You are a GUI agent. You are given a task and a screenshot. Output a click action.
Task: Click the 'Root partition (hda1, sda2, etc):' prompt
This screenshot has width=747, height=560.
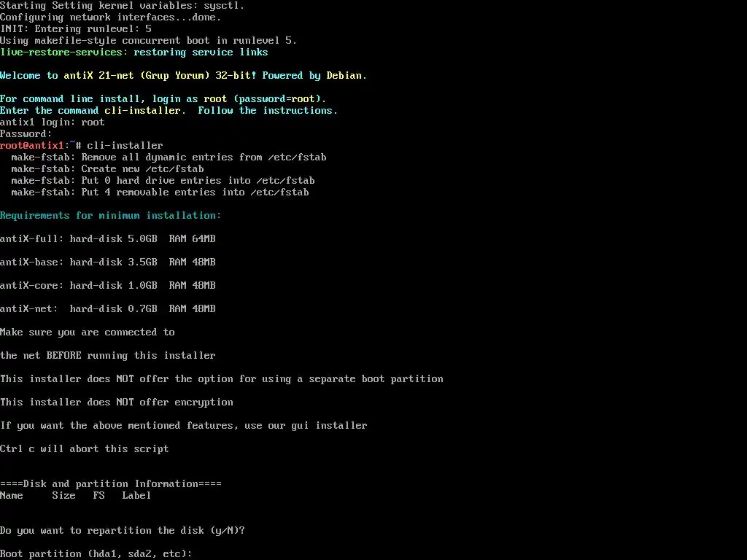96,553
